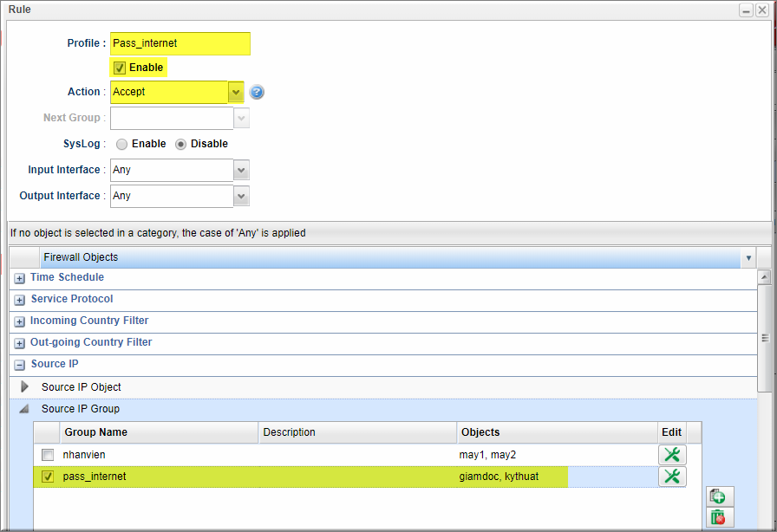Expand the Source IP Object section
Image resolution: width=777 pixels, height=532 pixels.
25,386
